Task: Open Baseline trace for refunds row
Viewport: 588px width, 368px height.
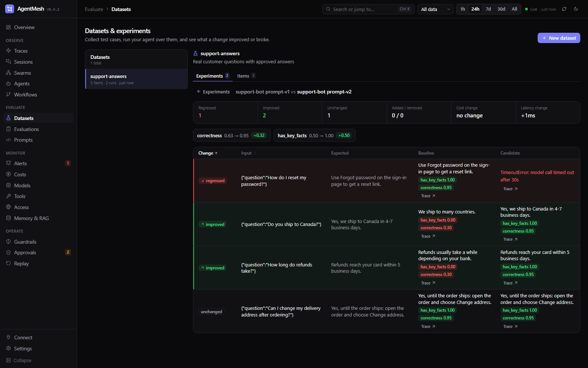Action: click(x=428, y=283)
